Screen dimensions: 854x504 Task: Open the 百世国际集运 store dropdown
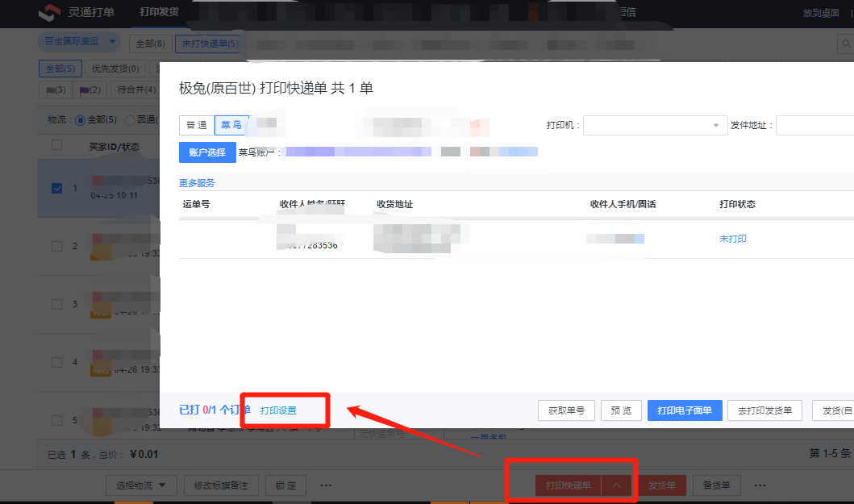tap(80, 41)
